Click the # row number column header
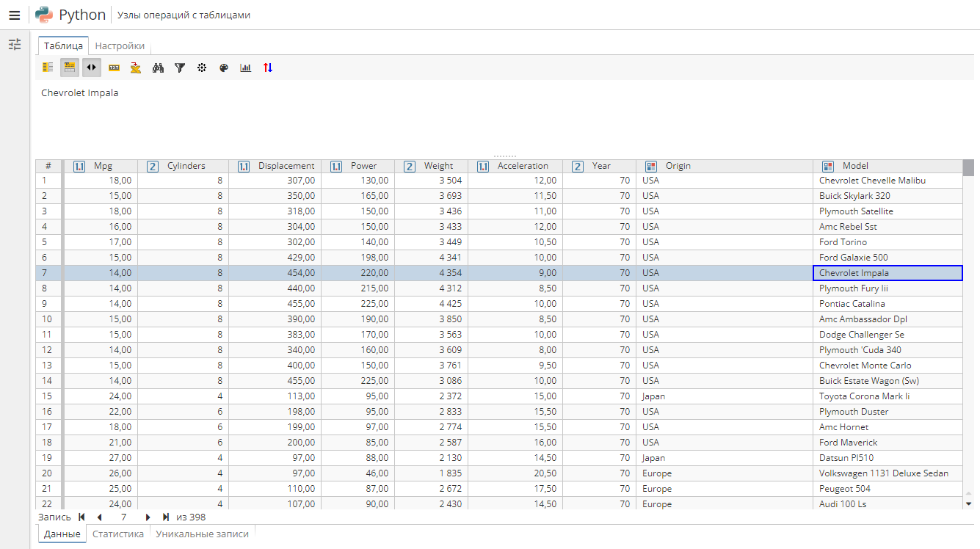This screenshot has height=549, width=980. point(48,166)
